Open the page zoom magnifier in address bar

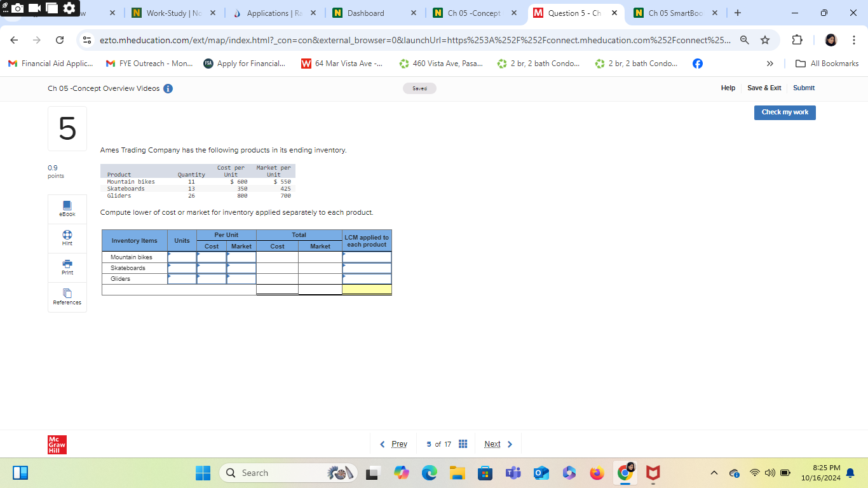click(x=744, y=40)
